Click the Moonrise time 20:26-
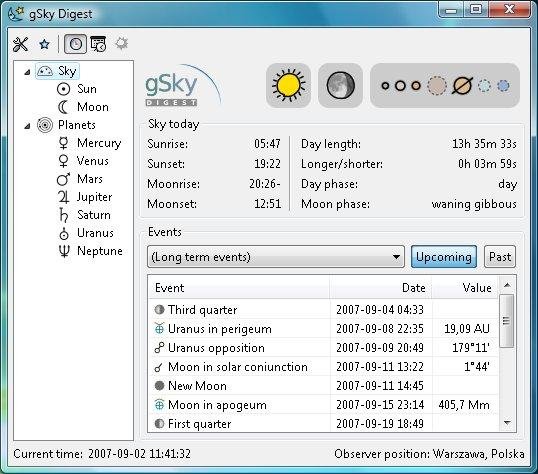This screenshot has width=538, height=474. tap(265, 184)
